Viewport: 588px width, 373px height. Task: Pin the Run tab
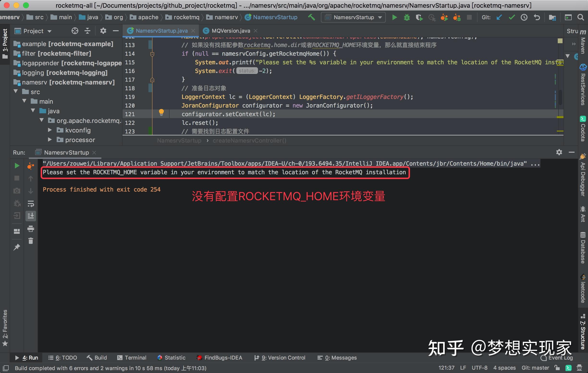17,247
